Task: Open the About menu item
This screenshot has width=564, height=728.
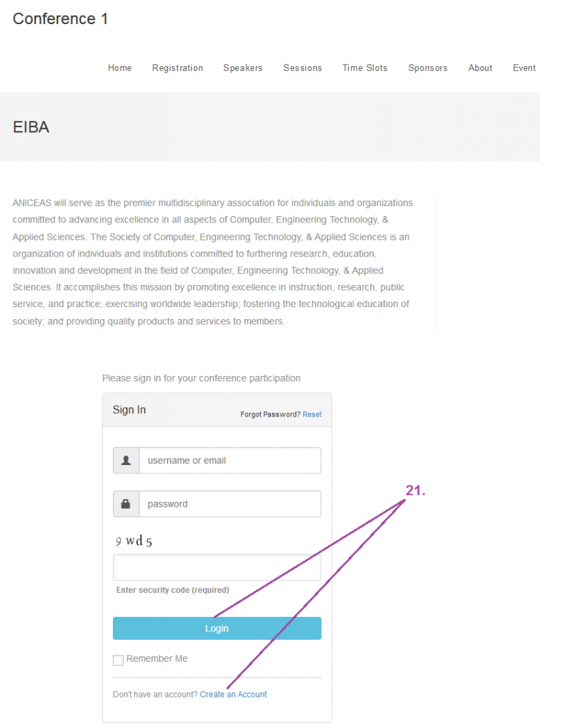Action: 480,68
